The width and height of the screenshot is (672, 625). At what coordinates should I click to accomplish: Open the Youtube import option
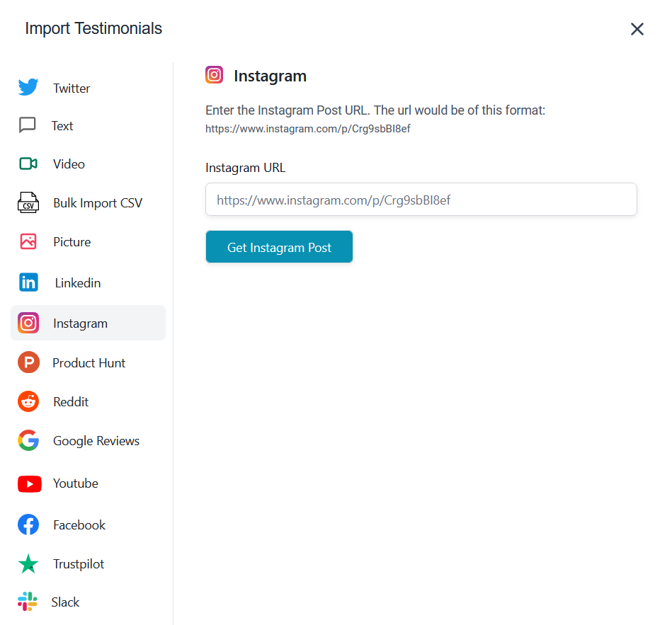coord(76,483)
